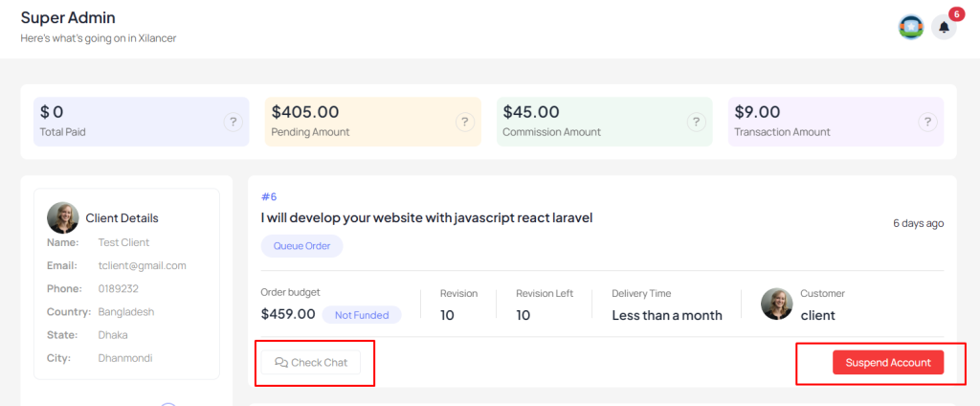
Task: Click the Client Details profile photo
Action: point(62,217)
